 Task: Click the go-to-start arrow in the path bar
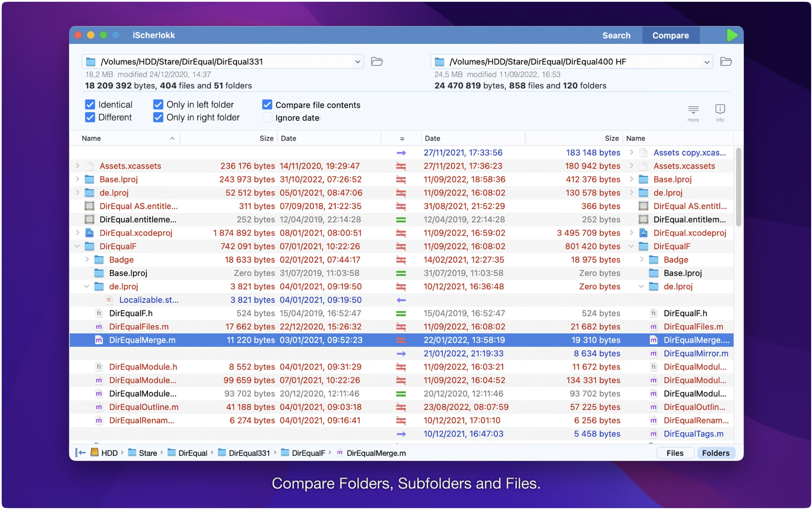[81, 452]
